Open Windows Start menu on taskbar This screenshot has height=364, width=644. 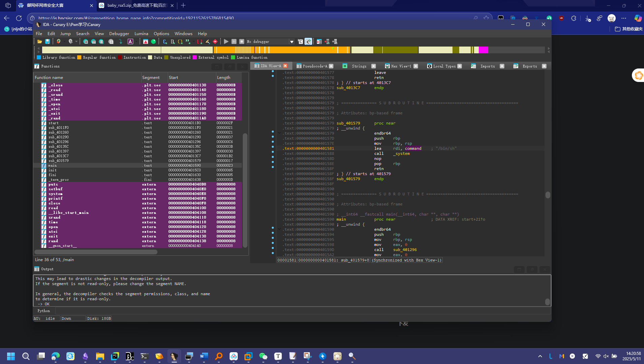11,356
